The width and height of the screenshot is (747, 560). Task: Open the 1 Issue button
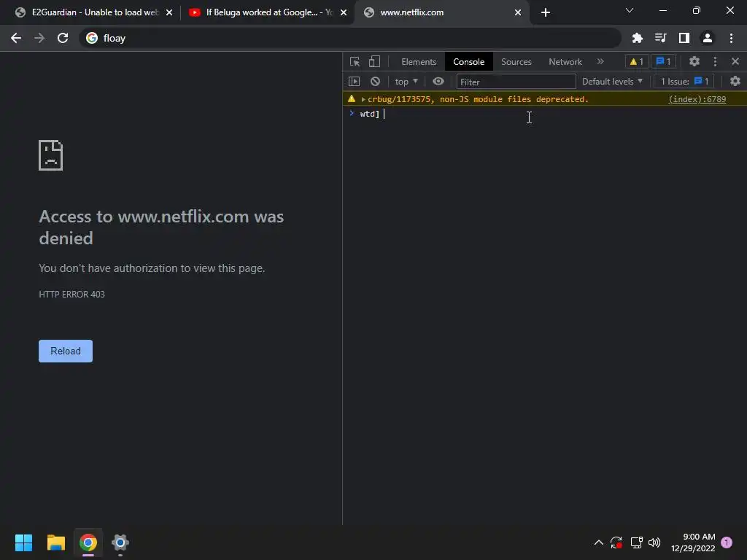tap(684, 82)
